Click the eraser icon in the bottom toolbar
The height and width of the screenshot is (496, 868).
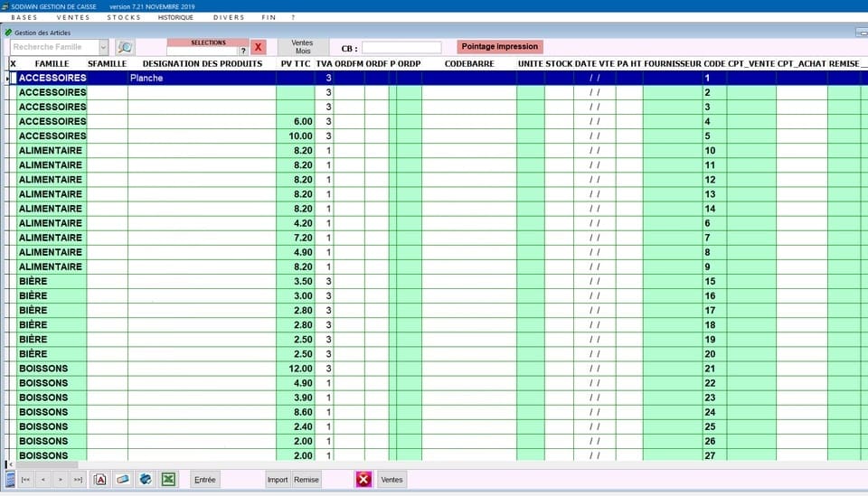coord(123,480)
